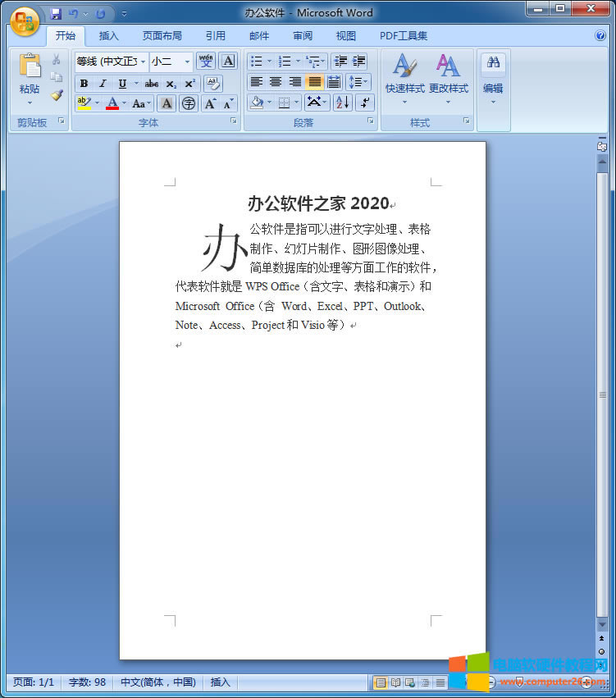Open the clipboard pane launcher in 剪贴板 group
Image resolution: width=616 pixels, height=698 pixels.
coord(62,121)
